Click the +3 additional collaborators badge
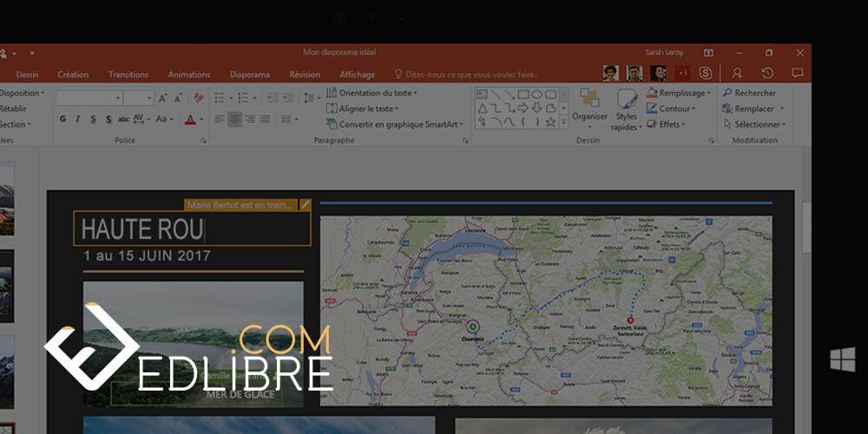The image size is (868, 434). [x=682, y=73]
